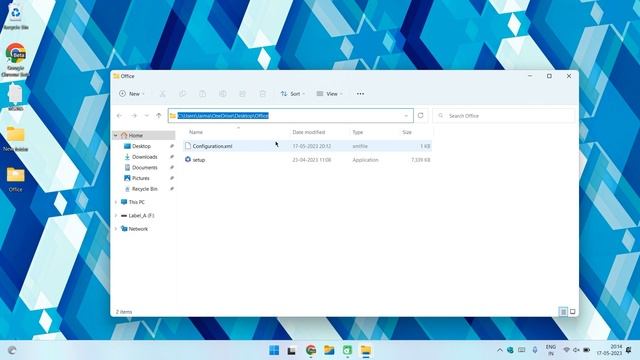Select the Configuration.xml file

coord(307,146)
